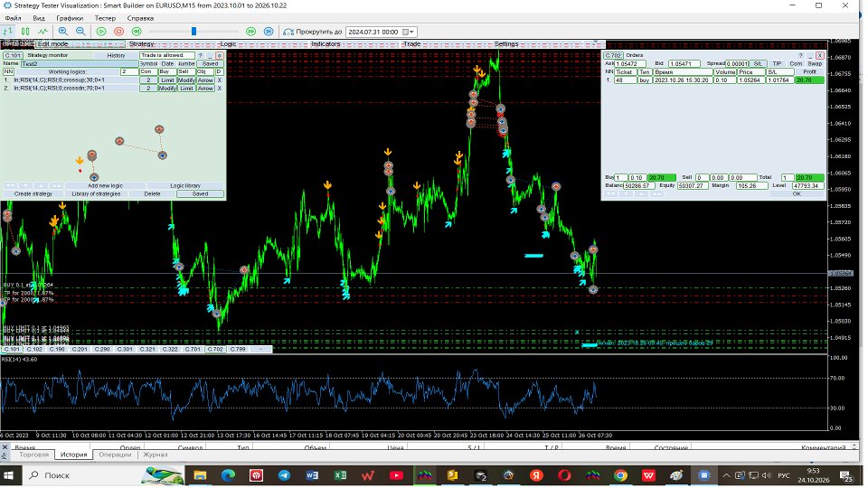Viewport: 868px width, 488px height.
Task: Switch to chart tab C.102
Action: click(x=34, y=349)
